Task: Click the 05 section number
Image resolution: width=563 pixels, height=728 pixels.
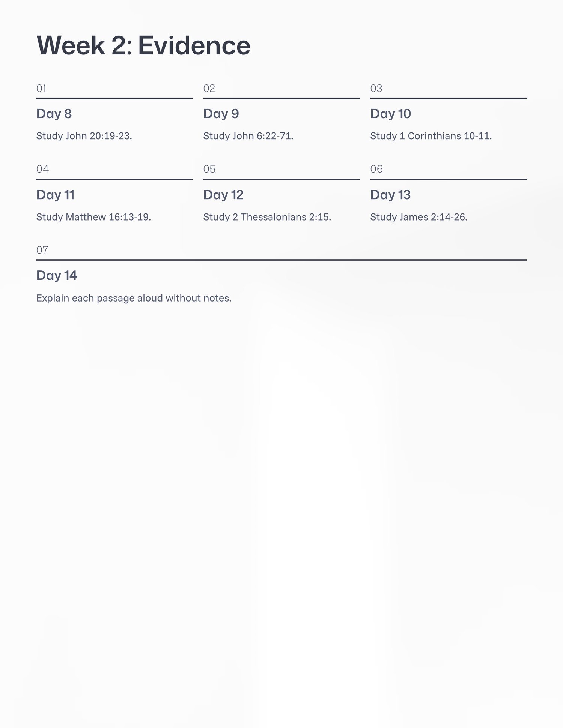Action: (x=209, y=169)
